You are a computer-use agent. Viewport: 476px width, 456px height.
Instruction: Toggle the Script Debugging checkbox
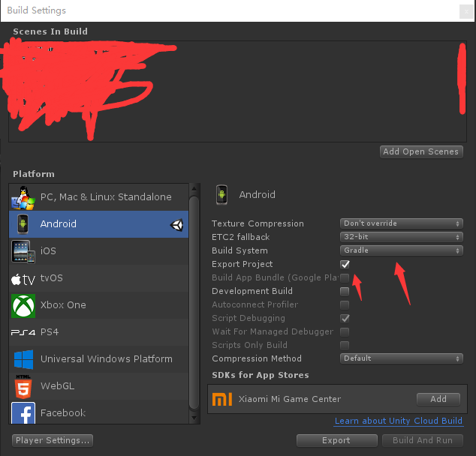pos(345,318)
